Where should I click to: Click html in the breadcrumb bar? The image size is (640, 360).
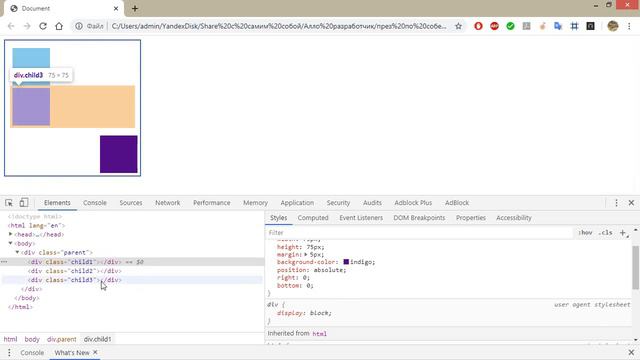point(11,339)
